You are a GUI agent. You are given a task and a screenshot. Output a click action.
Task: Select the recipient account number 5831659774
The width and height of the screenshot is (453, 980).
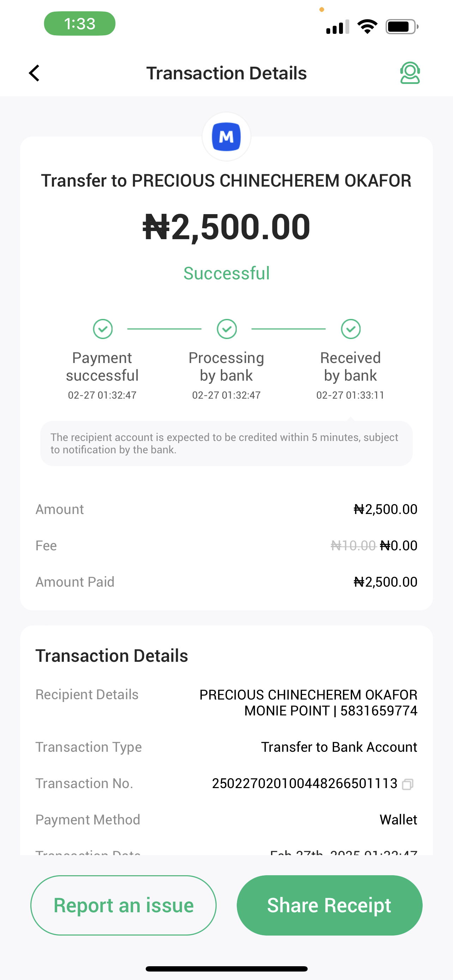pyautogui.click(x=379, y=710)
